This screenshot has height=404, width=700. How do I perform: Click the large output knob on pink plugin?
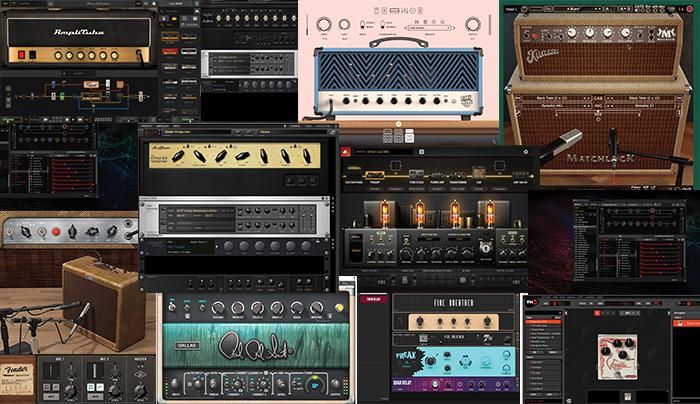[x=473, y=24]
